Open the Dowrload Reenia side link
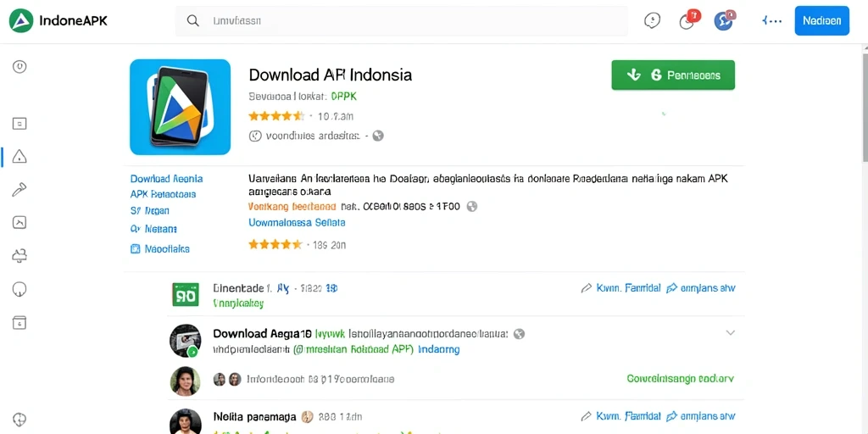 pos(167,179)
